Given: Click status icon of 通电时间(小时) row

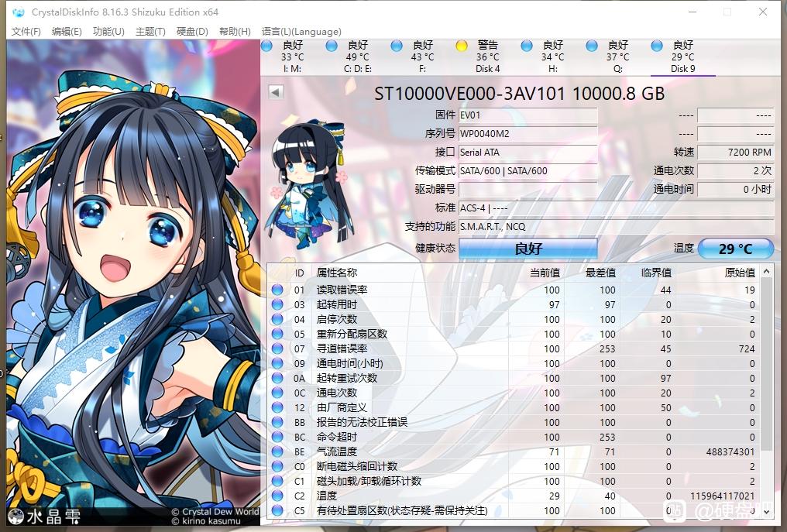Looking at the screenshot, I should (x=277, y=363).
